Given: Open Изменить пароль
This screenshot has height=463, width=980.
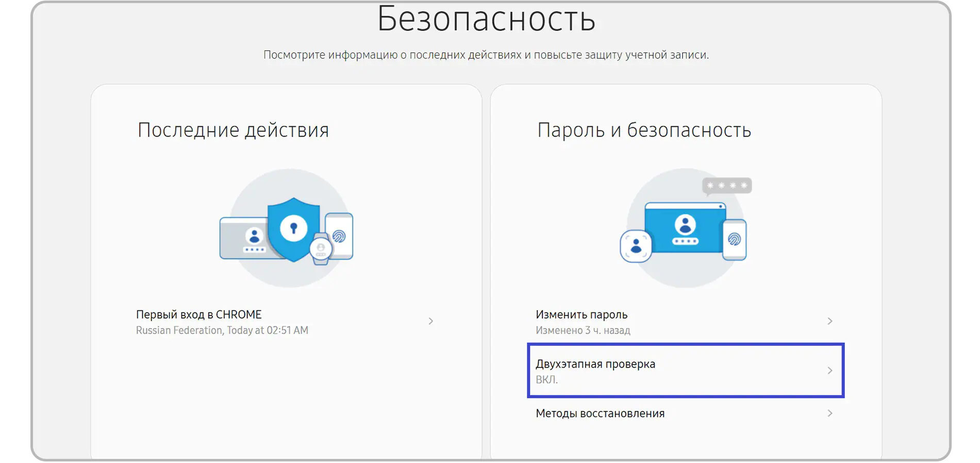Looking at the screenshot, I should tap(582, 315).
